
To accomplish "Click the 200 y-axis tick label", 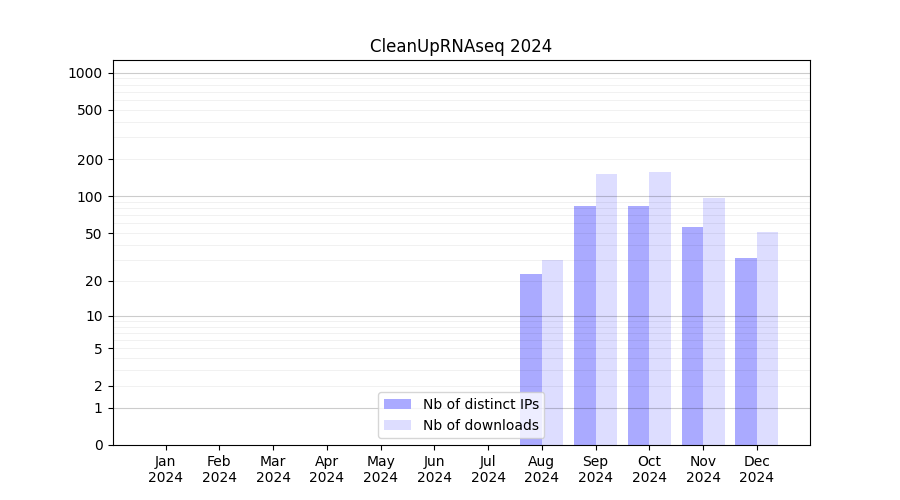I will [91, 160].
